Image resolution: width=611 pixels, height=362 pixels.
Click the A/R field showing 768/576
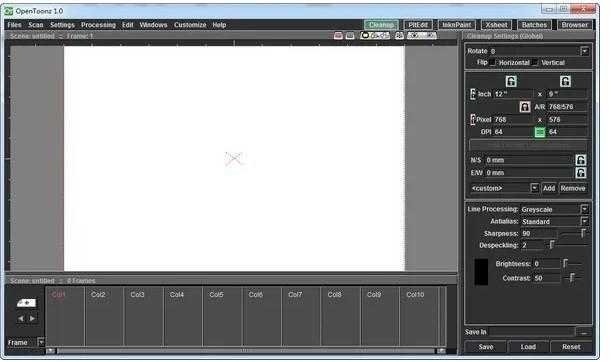tap(567, 107)
